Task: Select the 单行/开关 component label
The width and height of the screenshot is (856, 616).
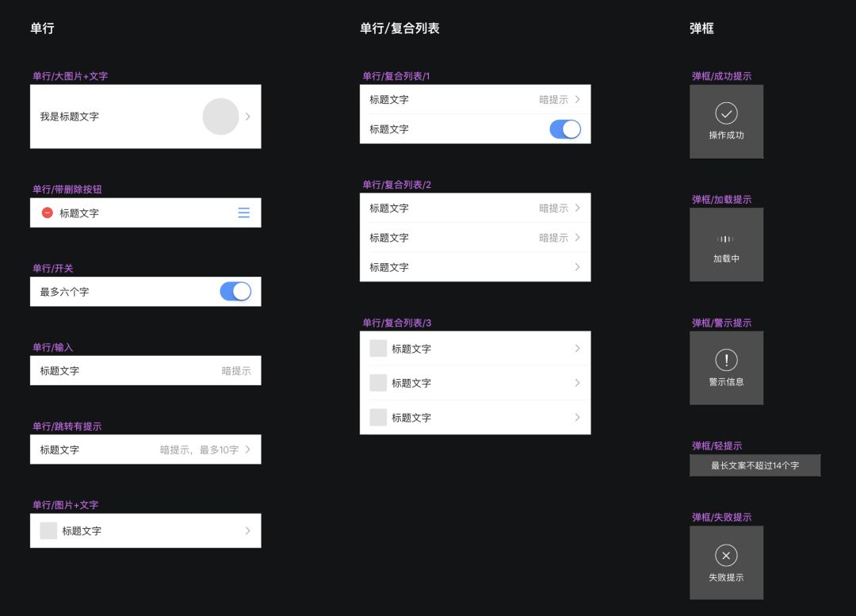Action: (x=52, y=268)
